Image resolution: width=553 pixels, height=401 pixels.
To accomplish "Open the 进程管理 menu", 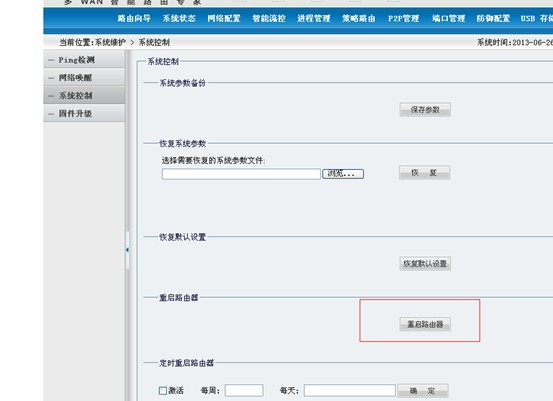I will pos(314,18).
